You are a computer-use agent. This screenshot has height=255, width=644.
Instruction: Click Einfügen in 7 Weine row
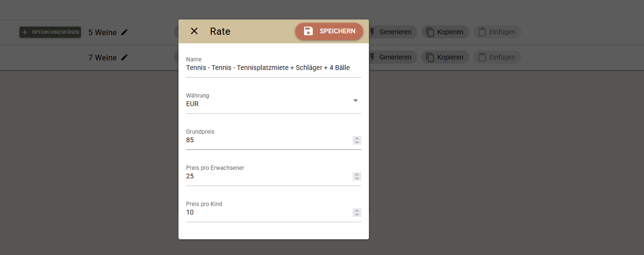497,57
